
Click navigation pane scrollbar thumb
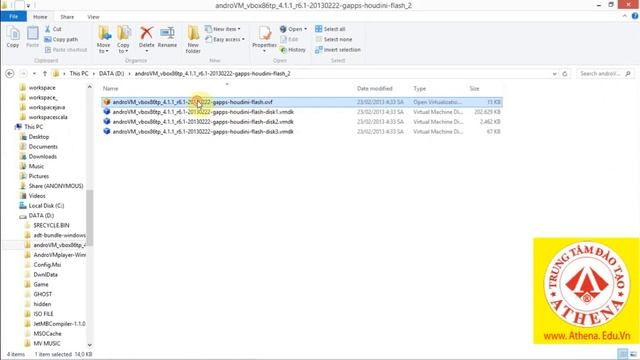coord(89,218)
